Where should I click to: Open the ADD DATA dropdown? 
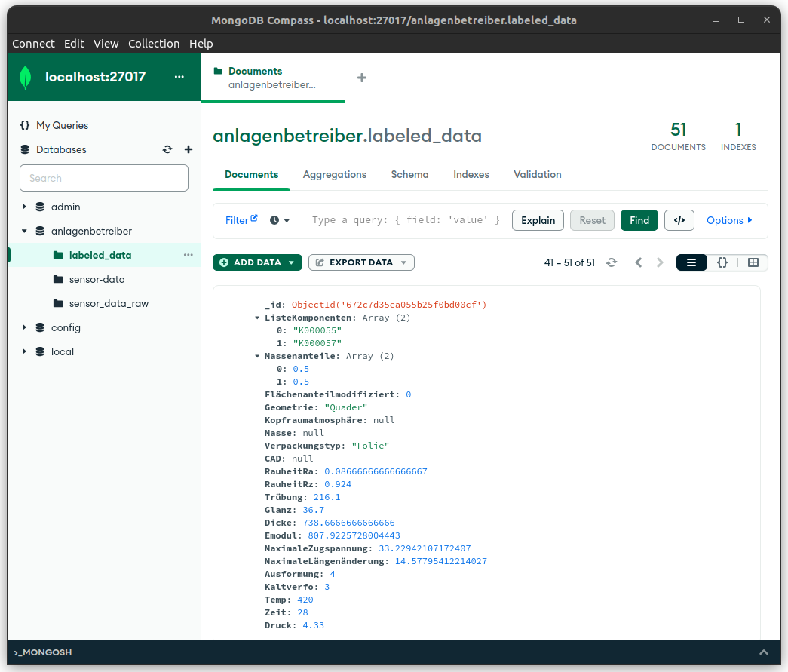(257, 263)
